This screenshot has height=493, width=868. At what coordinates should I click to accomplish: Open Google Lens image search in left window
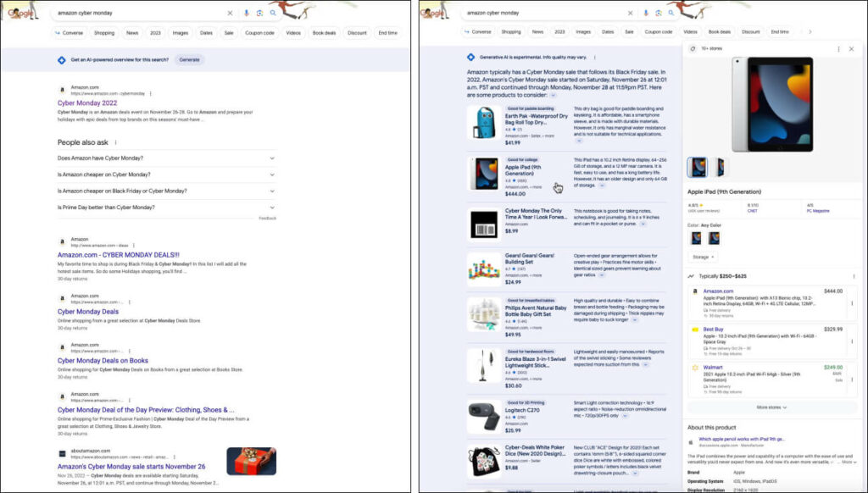pyautogui.click(x=259, y=13)
